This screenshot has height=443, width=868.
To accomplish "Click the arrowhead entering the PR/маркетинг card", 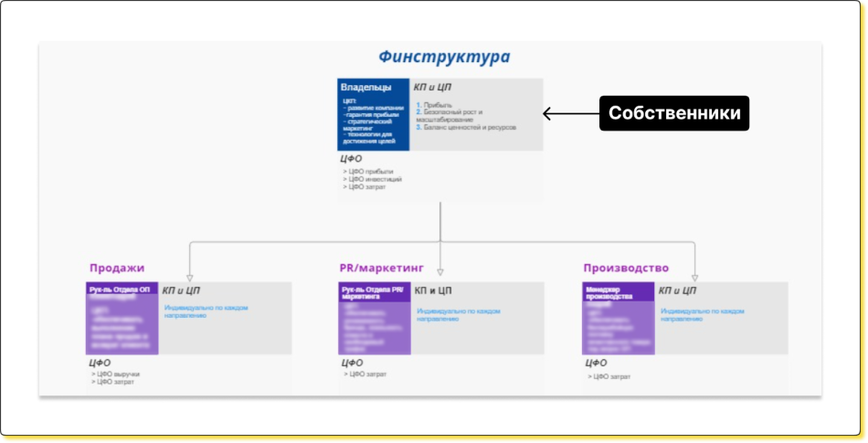I will click(440, 270).
